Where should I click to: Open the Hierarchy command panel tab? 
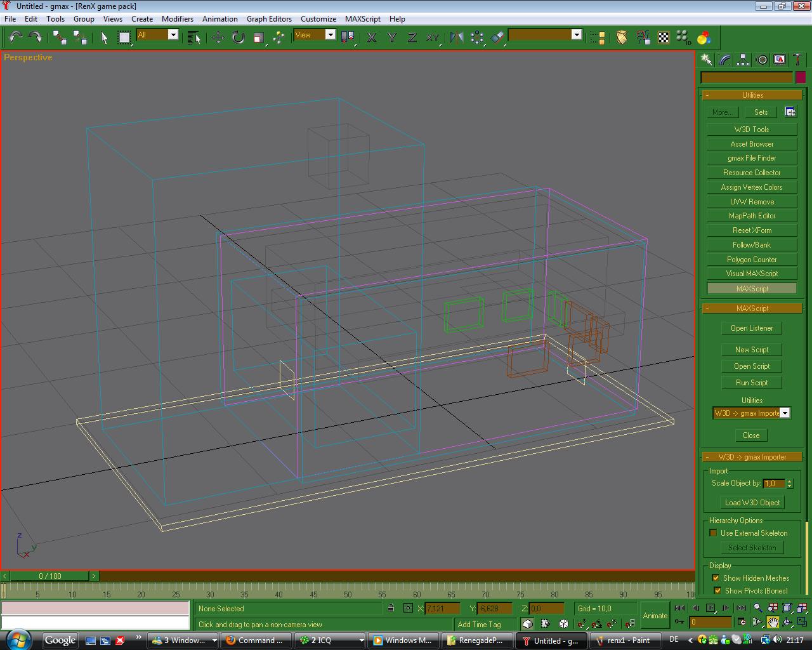click(x=743, y=60)
